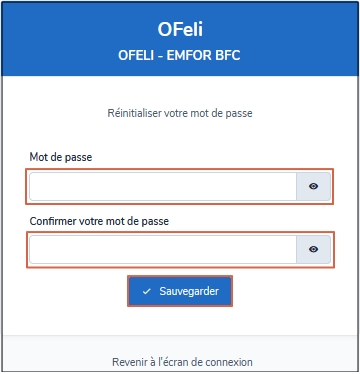Focus the Confirmer votre mot de passe field
Image resolution: width=360 pixels, height=374 pixels.
pyautogui.click(x=163, y=249)
